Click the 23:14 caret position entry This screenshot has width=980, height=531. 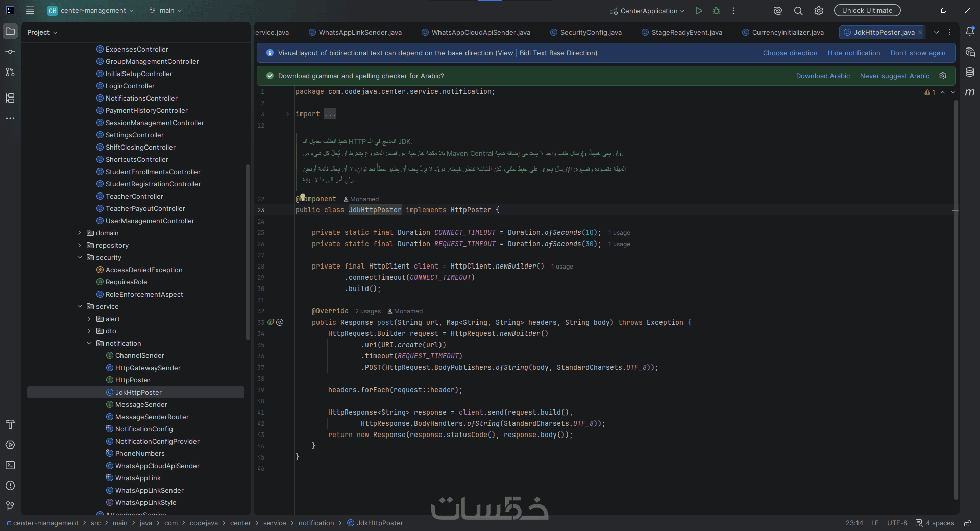pyautogui.click(x=854, y=523)
